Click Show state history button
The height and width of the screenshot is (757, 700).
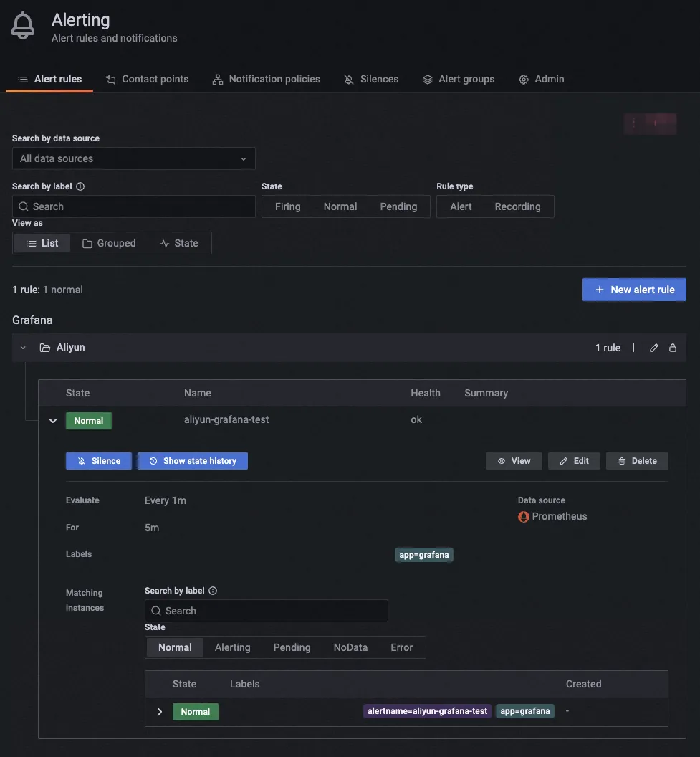click(x=193, y=461)
